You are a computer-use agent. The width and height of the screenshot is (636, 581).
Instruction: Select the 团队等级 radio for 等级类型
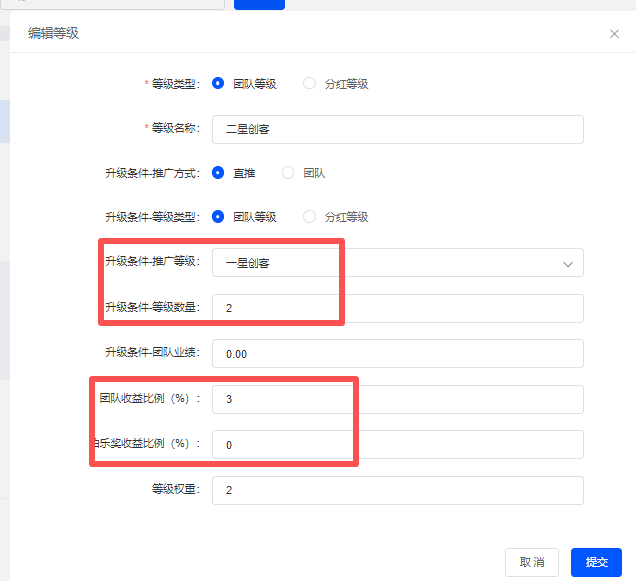click(219, 84)
